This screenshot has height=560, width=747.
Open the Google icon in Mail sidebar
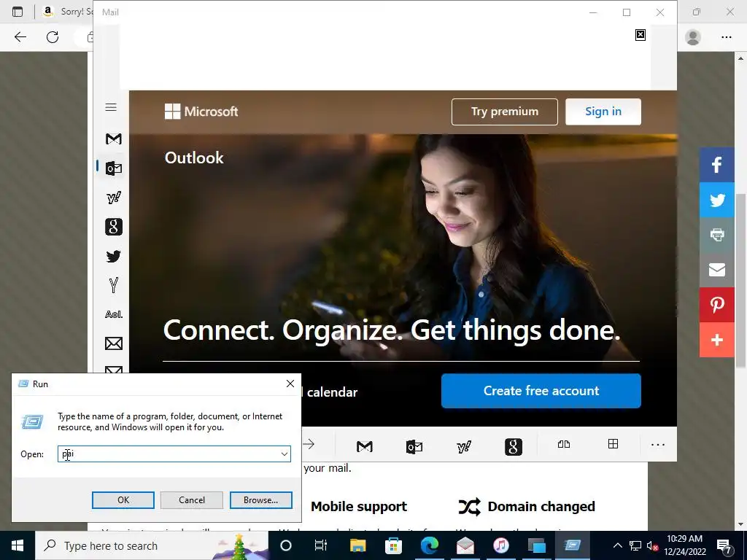tap(113, 227)
